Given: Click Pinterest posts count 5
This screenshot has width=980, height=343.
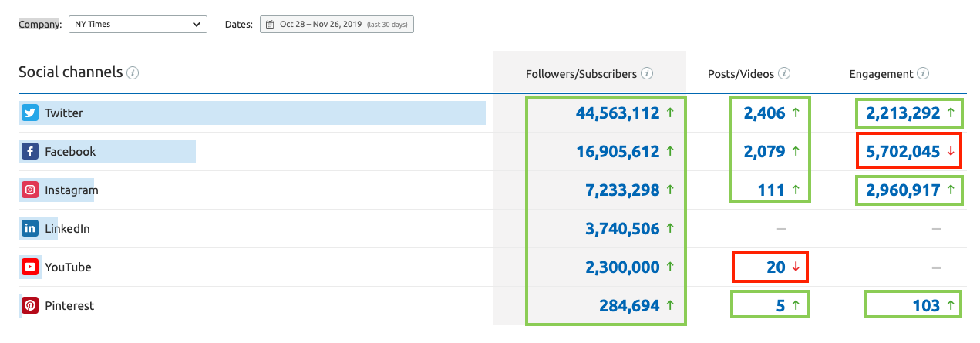Looking at the screenshot, I should (780, 306).
